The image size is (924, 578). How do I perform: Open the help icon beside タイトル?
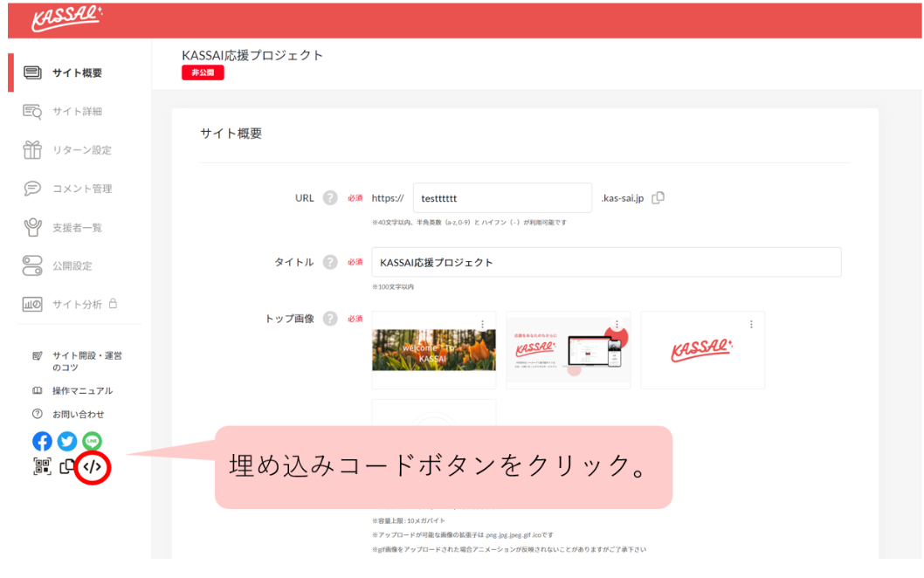click(330, 262)
